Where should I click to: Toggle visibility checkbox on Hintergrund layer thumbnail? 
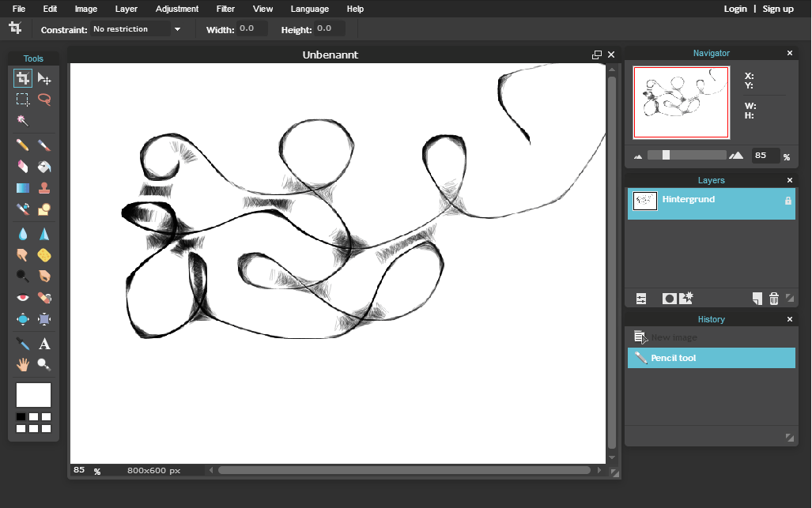(x=644, y=201)
